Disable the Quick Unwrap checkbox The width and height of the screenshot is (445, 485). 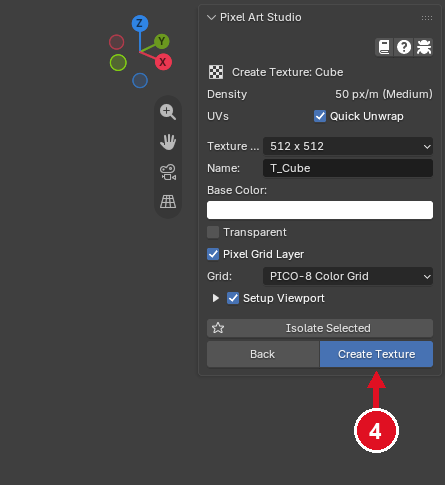pyautogui.click(x=320, y=116)
